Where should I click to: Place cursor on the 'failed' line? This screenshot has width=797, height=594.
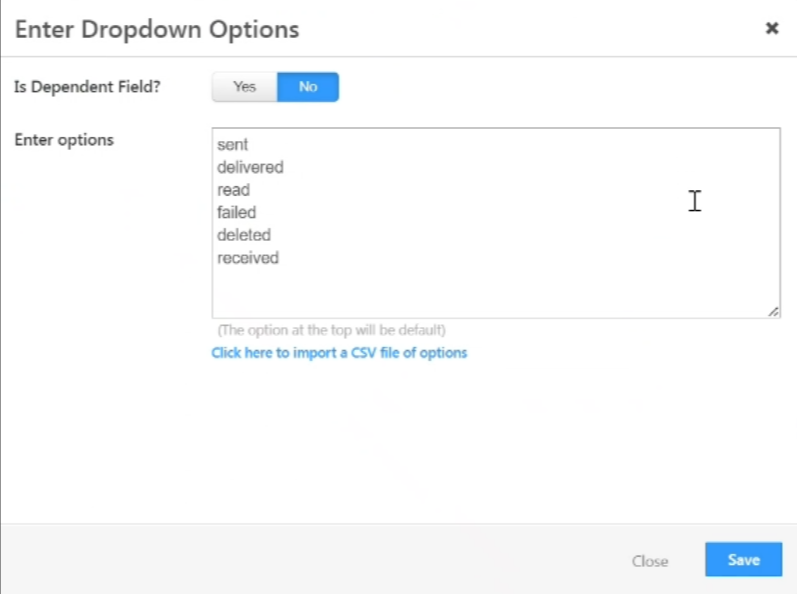[x=237, y=212]
